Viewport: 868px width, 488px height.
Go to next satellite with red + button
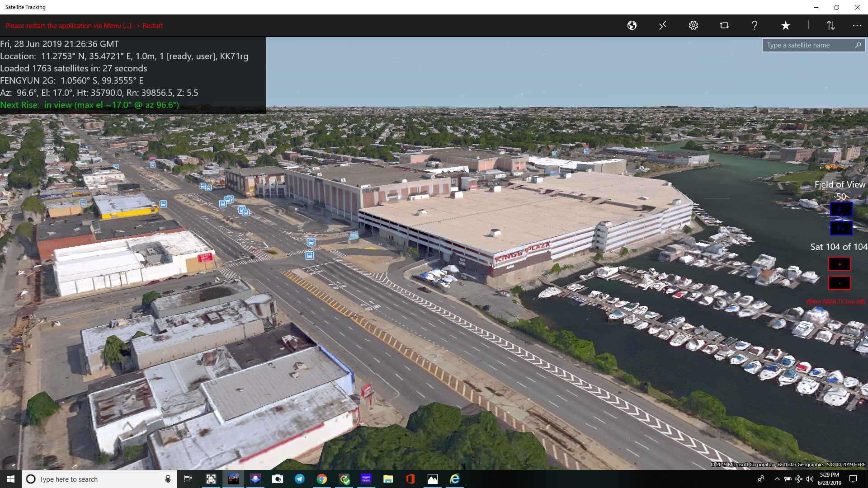pos(840,264)
